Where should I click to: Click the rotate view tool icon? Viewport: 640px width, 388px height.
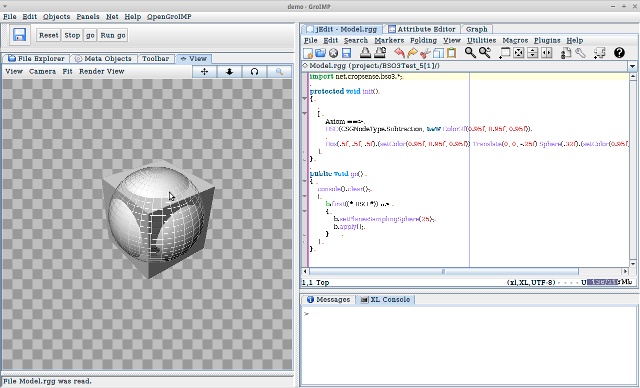click(254, 71)
